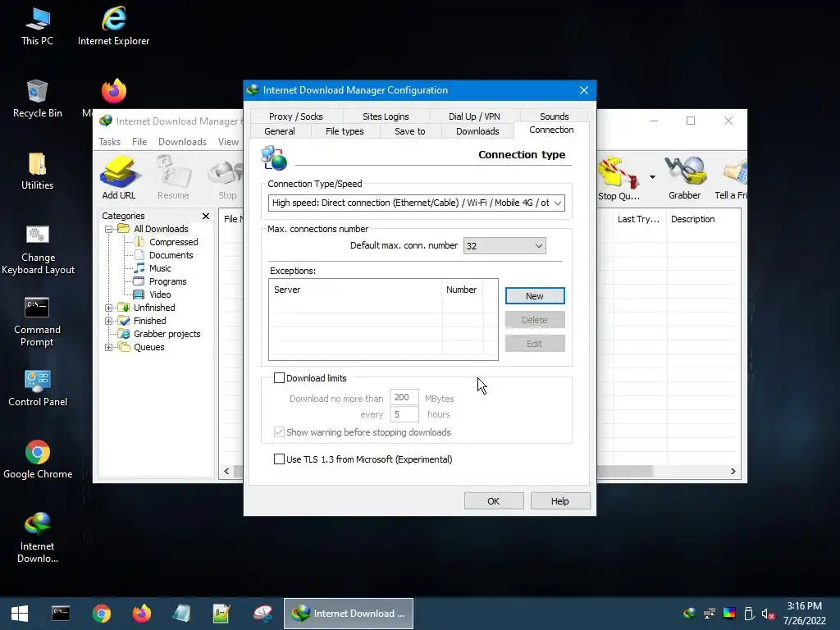Open the Stop Queue dropdown arrow

(x=652, y=177)
